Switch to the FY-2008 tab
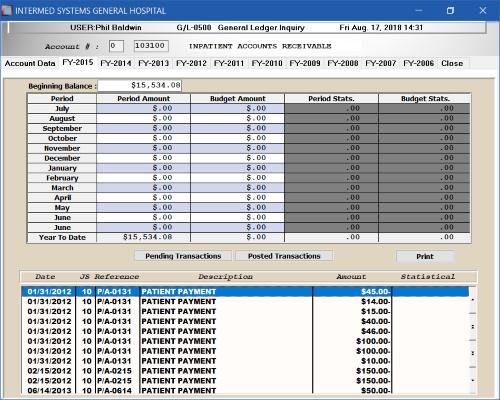 click(343, 63)
